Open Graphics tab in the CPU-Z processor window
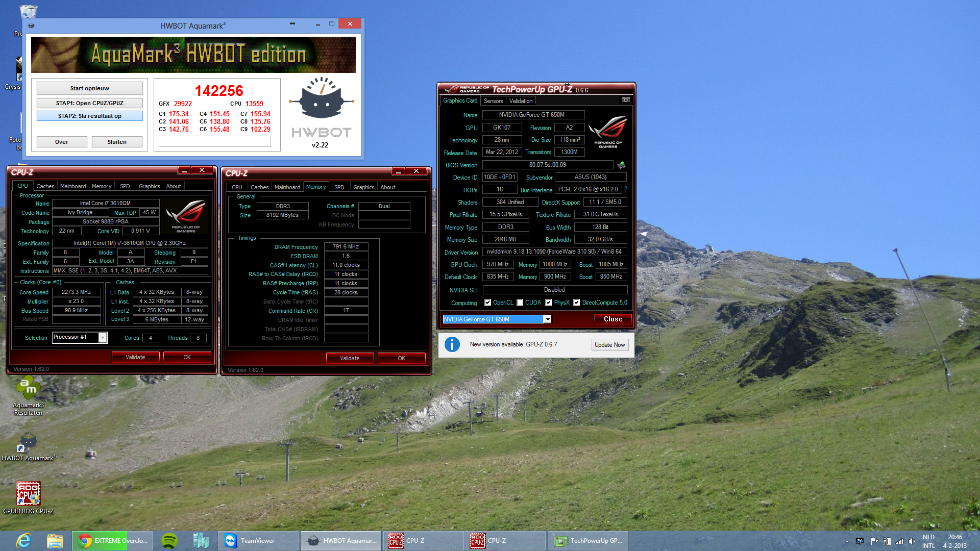980x551 pixels. pos(149,186)
